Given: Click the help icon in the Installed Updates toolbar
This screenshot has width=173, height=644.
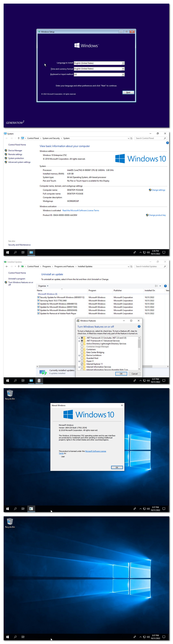Looking at the screenshot, I should tap(165, 286).
